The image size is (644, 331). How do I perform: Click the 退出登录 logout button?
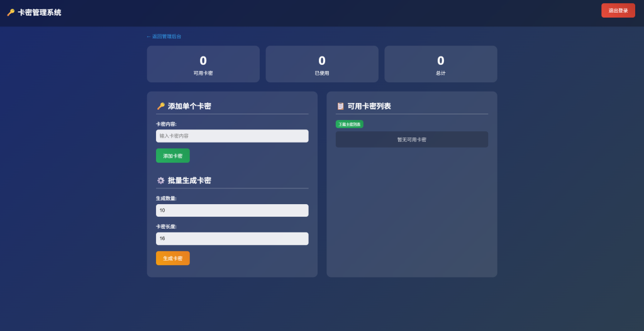[x=618, y=10]
